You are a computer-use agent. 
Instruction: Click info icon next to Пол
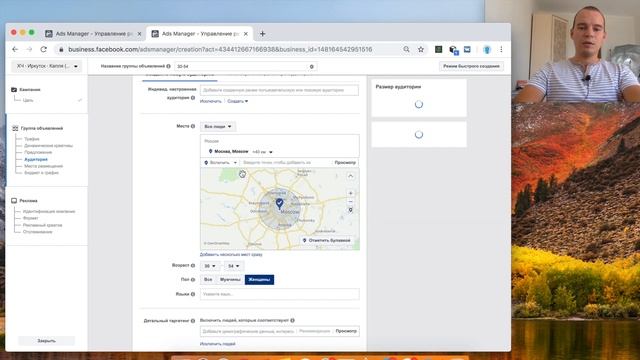193,280
